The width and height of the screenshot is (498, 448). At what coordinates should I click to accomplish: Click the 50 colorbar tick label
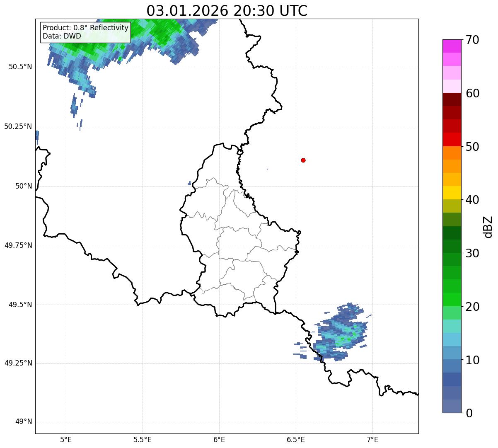pos(472,147)
